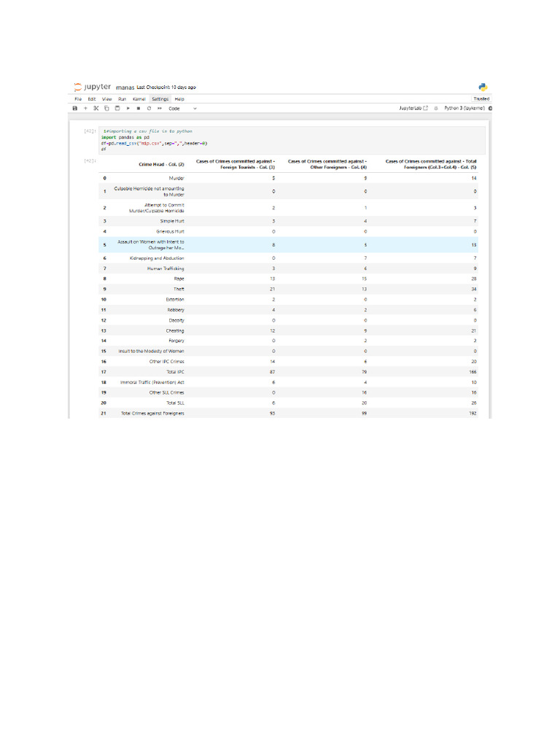Image resolution: width=560 pixels, height=747 pixels.
Task: Open the File menu
Action: point(78,99)
